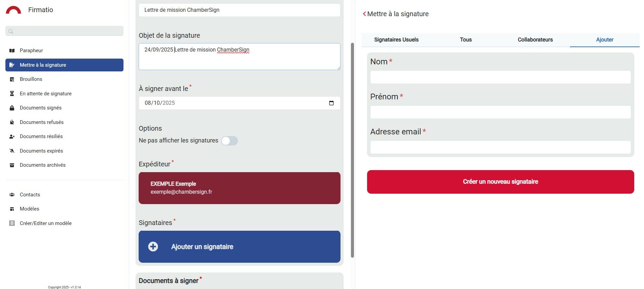The height and width of the screenshot is (289, 644).
Task: Select the Tous tab
Action: (466, 40)
